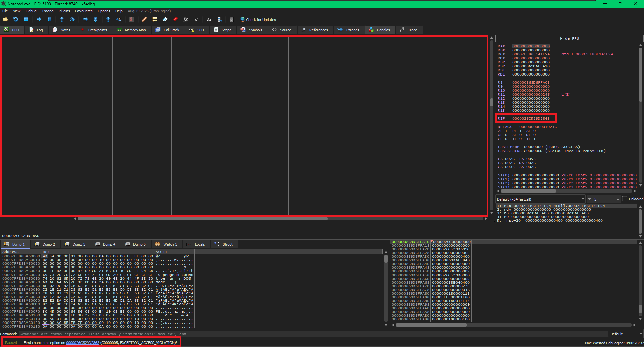
Task: Click the Restart debugging icon
Action: (x=15, y=19)
